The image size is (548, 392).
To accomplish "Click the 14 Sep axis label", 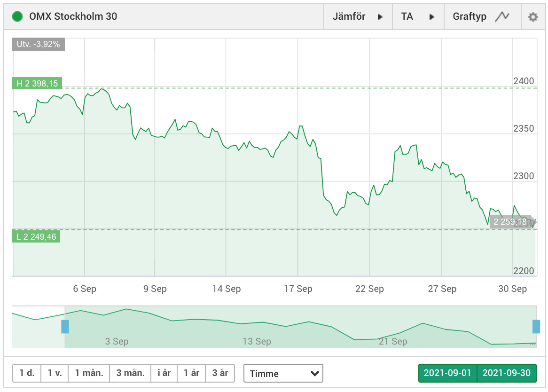I will [227, 289].
